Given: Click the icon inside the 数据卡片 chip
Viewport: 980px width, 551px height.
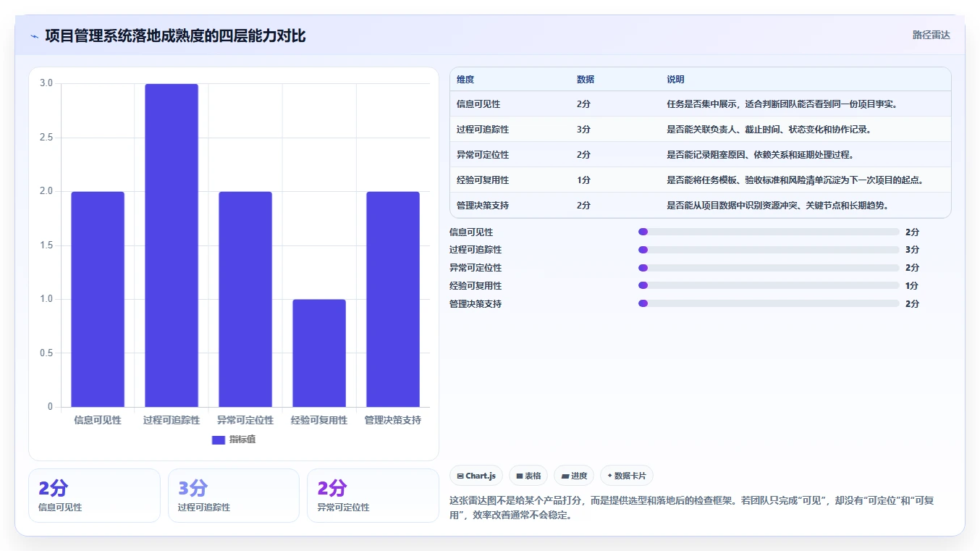Looking at the screenshot, I should [x=609, y=476].
